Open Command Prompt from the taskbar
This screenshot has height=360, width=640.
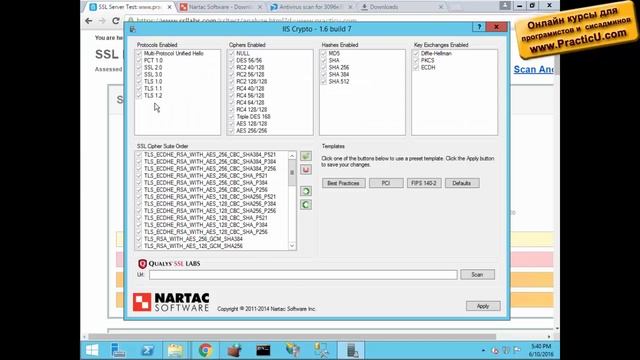(263, 350)
